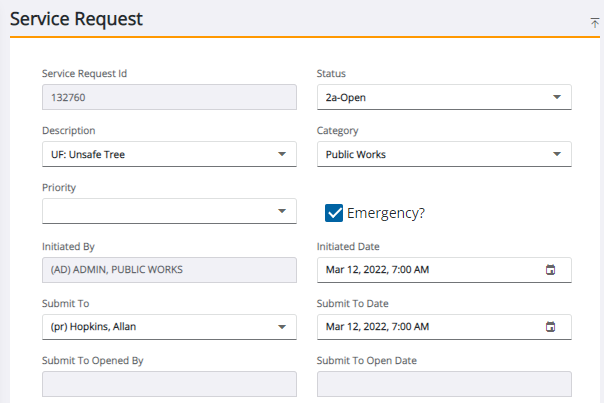Viewport: 604px width, 403px height.
Task: Collapse the Service Request panel
Action: tap(595, 21)
